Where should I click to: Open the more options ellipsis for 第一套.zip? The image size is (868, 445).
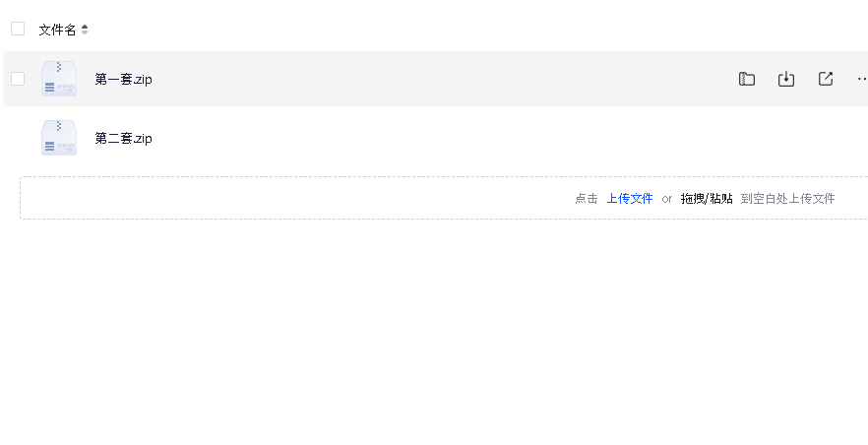click(862, 79)
